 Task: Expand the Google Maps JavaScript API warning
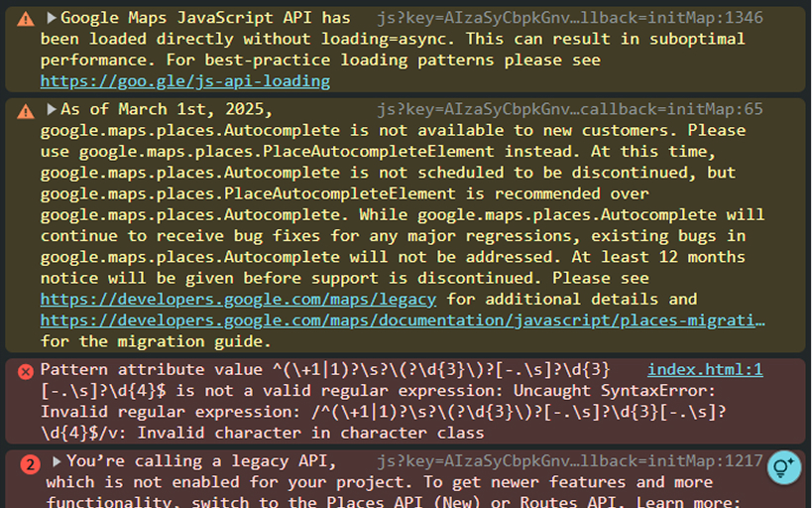pos(52,18)
